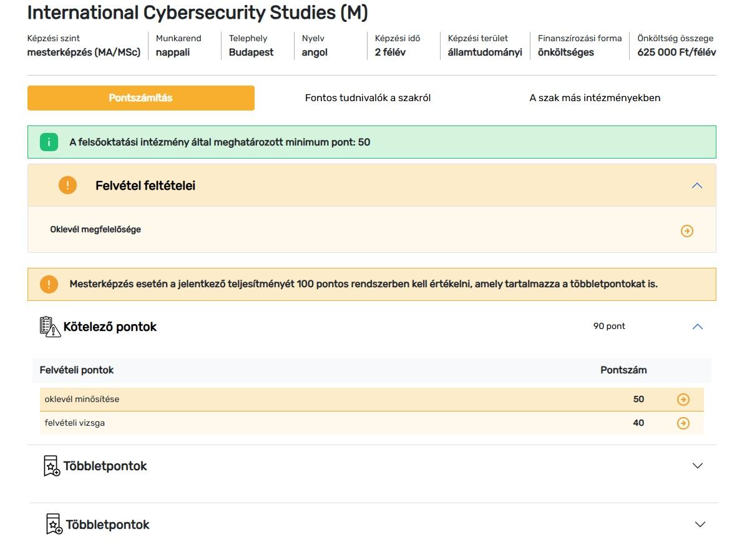Click the Kötelező pontok clipboard icon
This screenshot has width=747, height=560.
click(50, 327)
